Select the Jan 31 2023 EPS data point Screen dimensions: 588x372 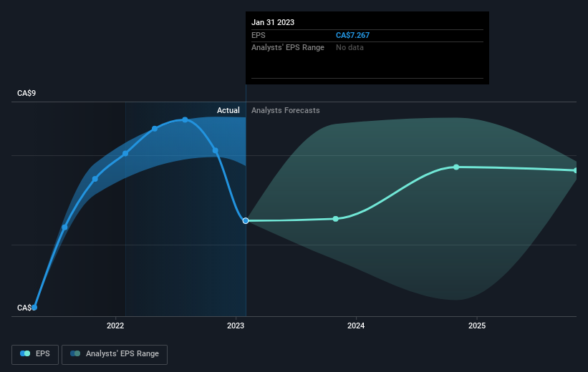point(246,220)
